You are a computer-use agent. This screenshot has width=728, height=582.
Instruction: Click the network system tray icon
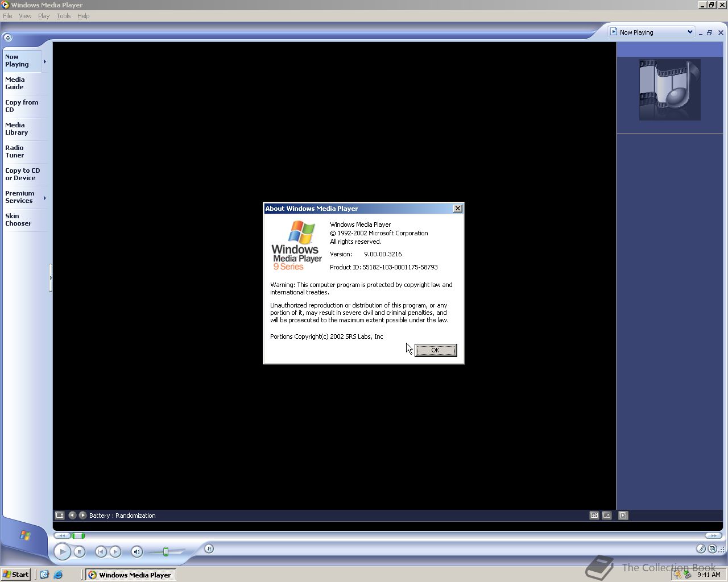pyautogui.click(x=687, y=575)
